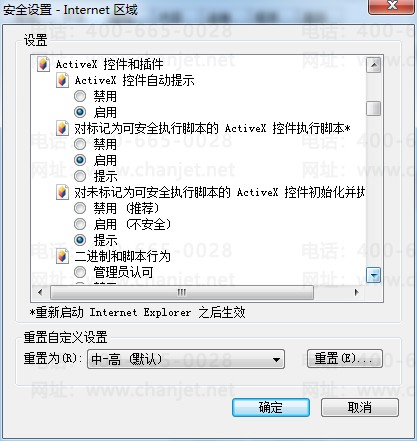Select 启用 (不安全) radio option
The width and height of the screenshot is (417, 441).
[80, 224]
